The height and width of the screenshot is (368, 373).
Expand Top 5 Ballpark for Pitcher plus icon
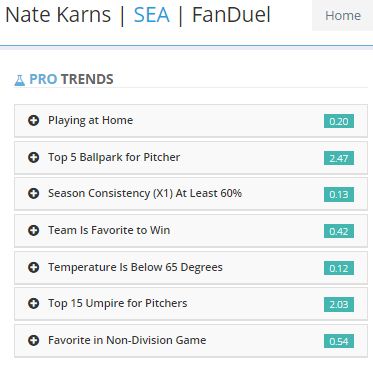click(x=33, y=157)
